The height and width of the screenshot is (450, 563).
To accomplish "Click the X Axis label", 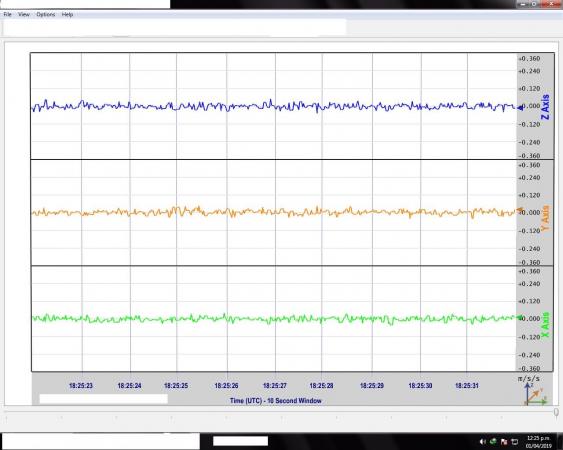I will tap(545, 325).
